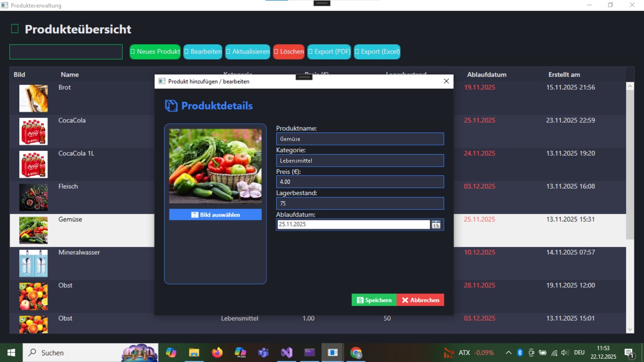Select the Brot product thumbnail
Screen dimensions: 644x362
pyautogui.click(x=34, y=98)
